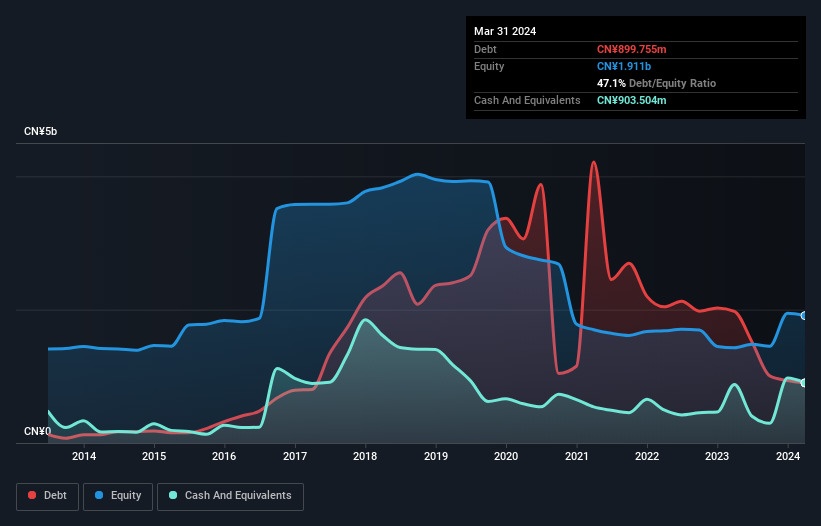Select the Cash endpoint marker at Mar 2024
The height and width of the screenshot is (526, 821).
(804, 383)
